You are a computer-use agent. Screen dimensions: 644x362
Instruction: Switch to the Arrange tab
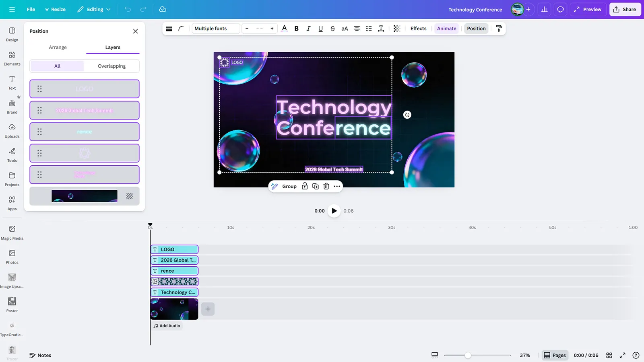pyautogui.click(x=58, y=47)
